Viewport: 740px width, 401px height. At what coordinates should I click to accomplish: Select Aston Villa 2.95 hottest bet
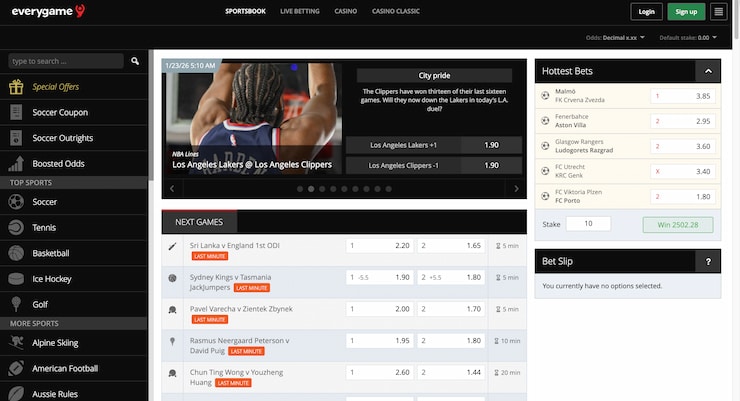click(683, 121)
